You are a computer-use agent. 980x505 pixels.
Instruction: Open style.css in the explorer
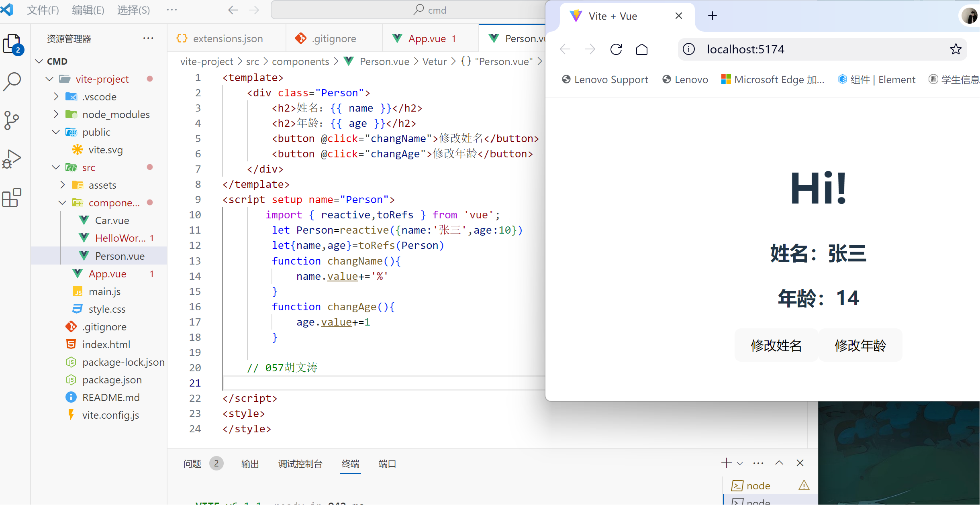point(107,309)
